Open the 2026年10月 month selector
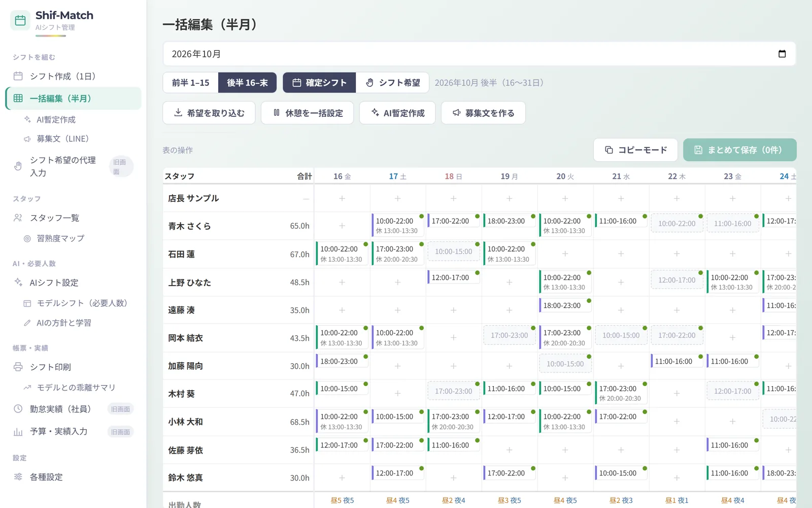The image size is (812, 508). click(479, 54)
